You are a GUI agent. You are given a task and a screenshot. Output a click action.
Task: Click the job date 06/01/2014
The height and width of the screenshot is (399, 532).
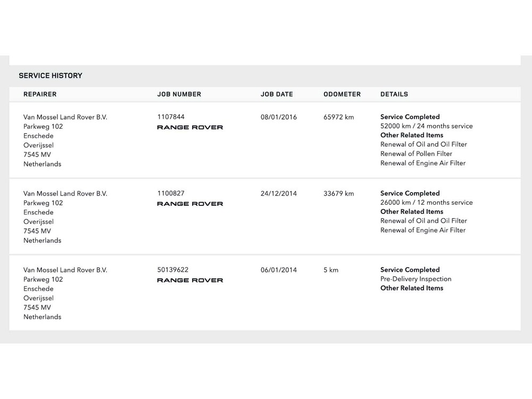[279, 270]
